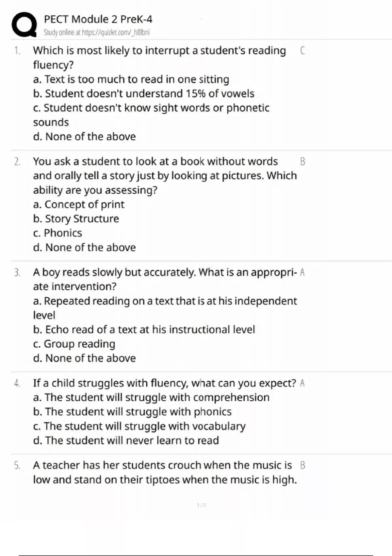The height and width of the screenshot is (556, 392).
Task: Click answer letter A for question 3
Action: click(x=302, y=272)
